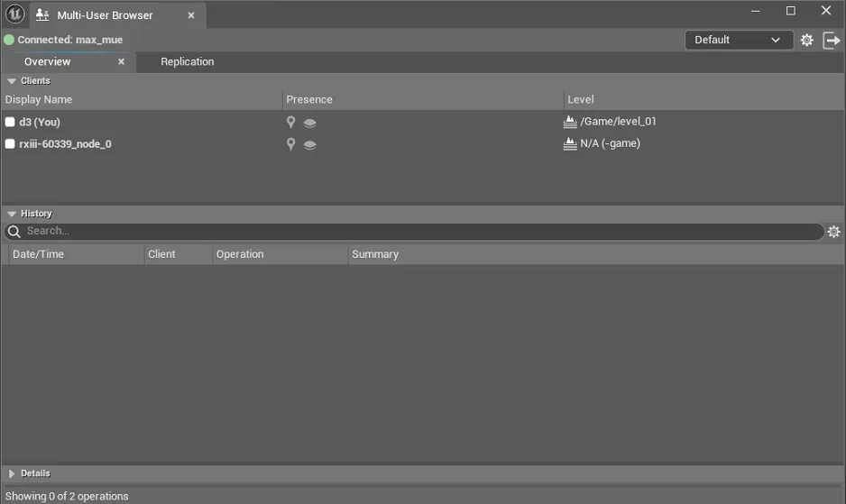846x504 pixels.
Task: Expand the Details section
Action: tap(12, 473)
